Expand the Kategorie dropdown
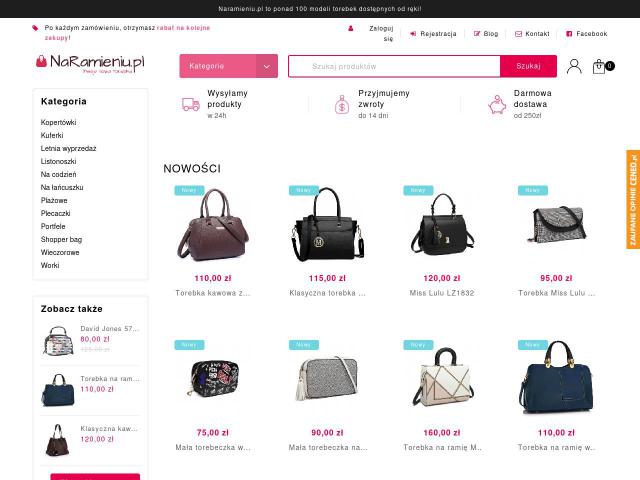The image size is (640, 480). (x=229, y=66)
